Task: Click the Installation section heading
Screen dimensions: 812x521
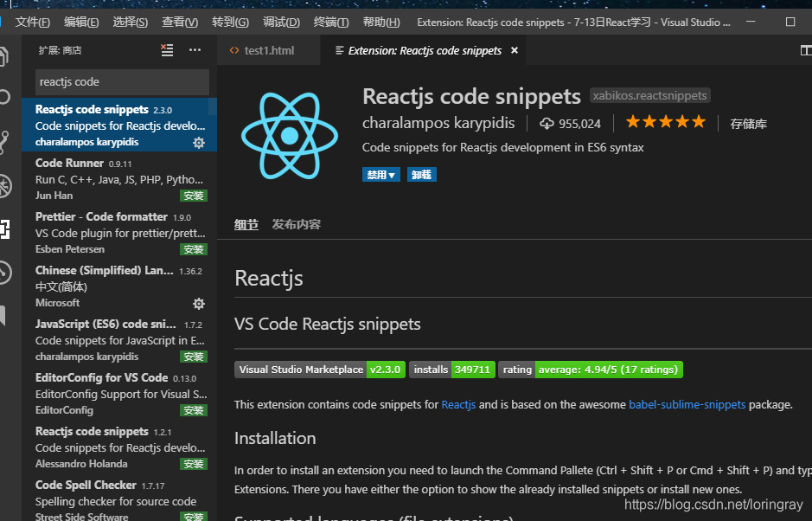Action: pos(275,438)
